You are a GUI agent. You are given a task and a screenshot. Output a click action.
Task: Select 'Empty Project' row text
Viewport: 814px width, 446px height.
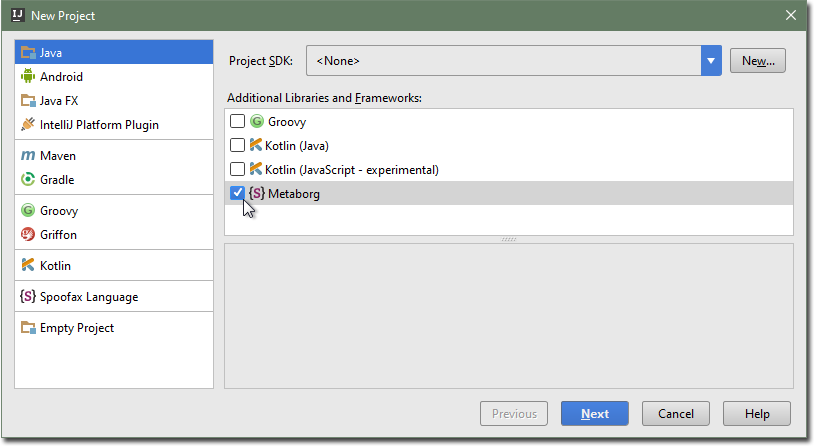77,328
